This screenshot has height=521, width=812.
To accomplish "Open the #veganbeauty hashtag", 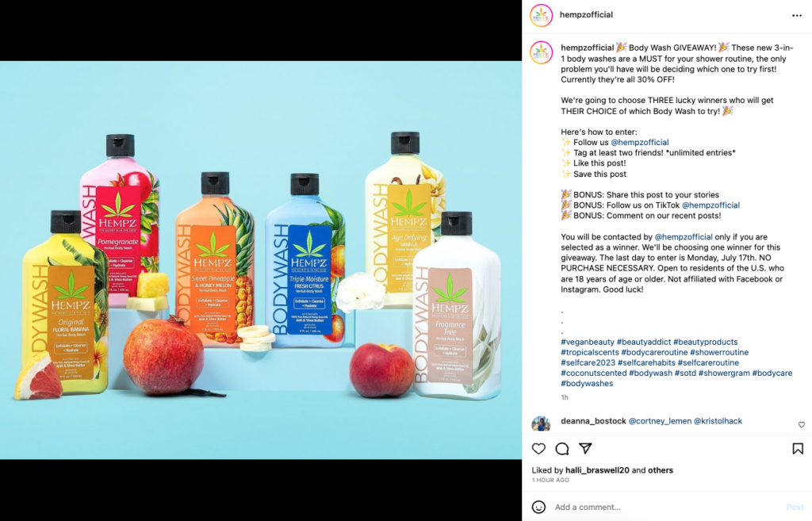I will point(588,342).
